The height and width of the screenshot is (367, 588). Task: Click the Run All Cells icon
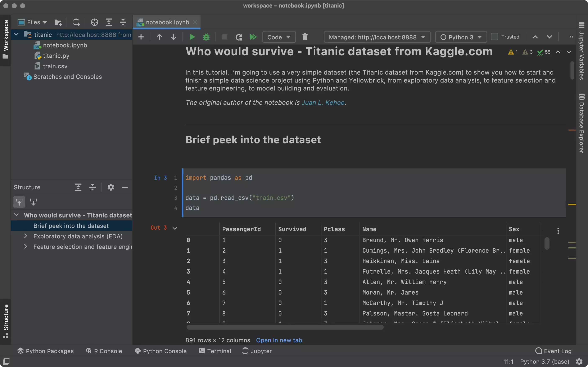tap(253, 37)
